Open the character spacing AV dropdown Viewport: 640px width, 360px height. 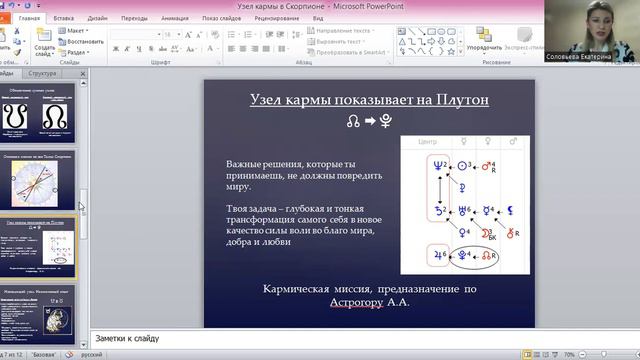(x=176, y=49)
